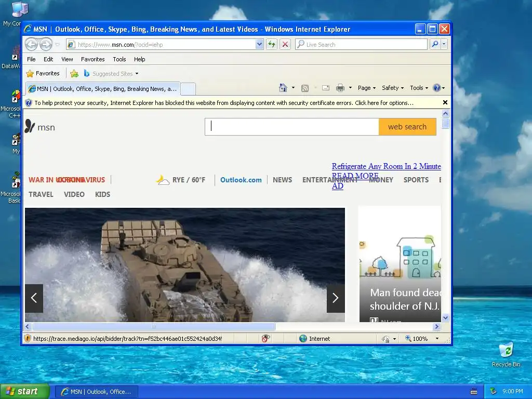Go to KIDS section

(x=102, y=194)
